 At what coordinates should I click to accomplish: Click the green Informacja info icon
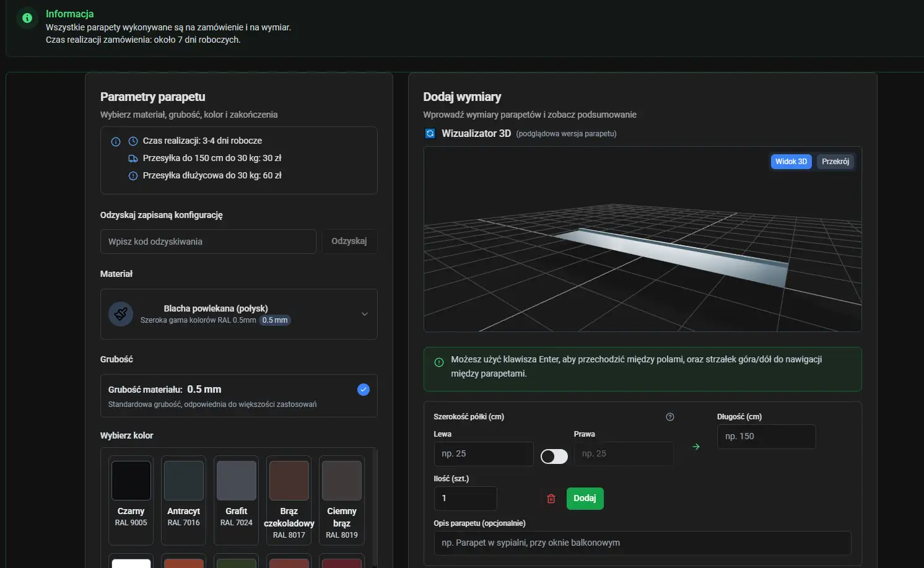click(27, 18)
